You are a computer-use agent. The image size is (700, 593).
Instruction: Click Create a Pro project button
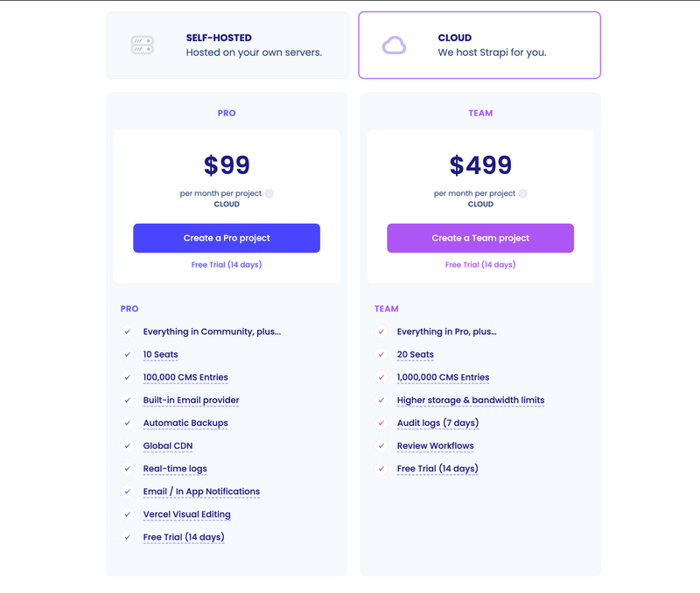[x=227, y=238]
